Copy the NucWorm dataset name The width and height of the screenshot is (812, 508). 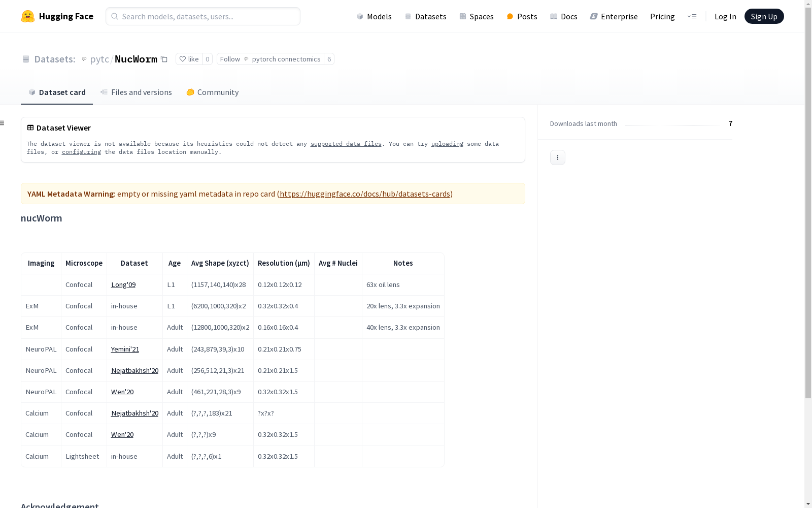pyautogui.click(x=164, y=59)
